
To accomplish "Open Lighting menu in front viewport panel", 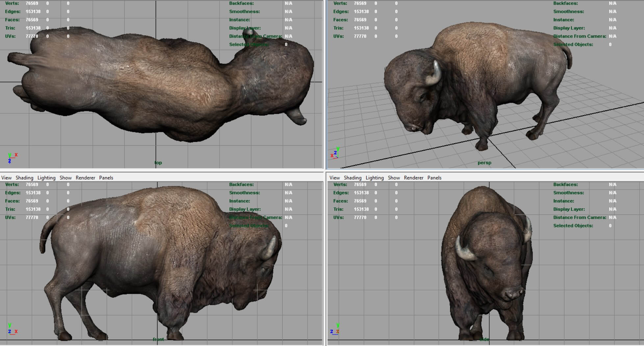I will (46, 178).
